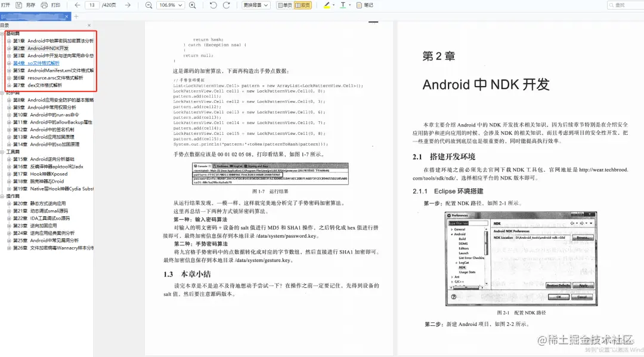Open 第24章 逆向应用经典案例分析
644x357 pixels.
tap(44, 233)
